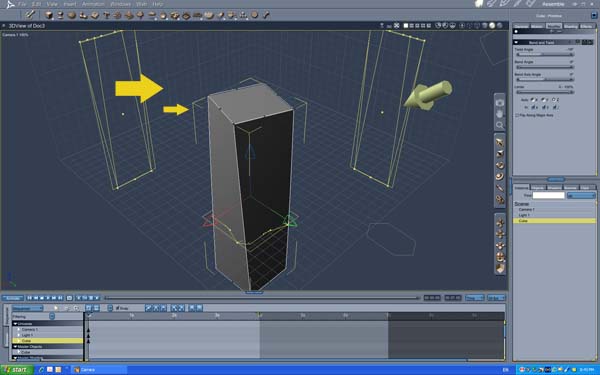Switch to the Shading properties tab
600x375 pixels.
[570, 26]
